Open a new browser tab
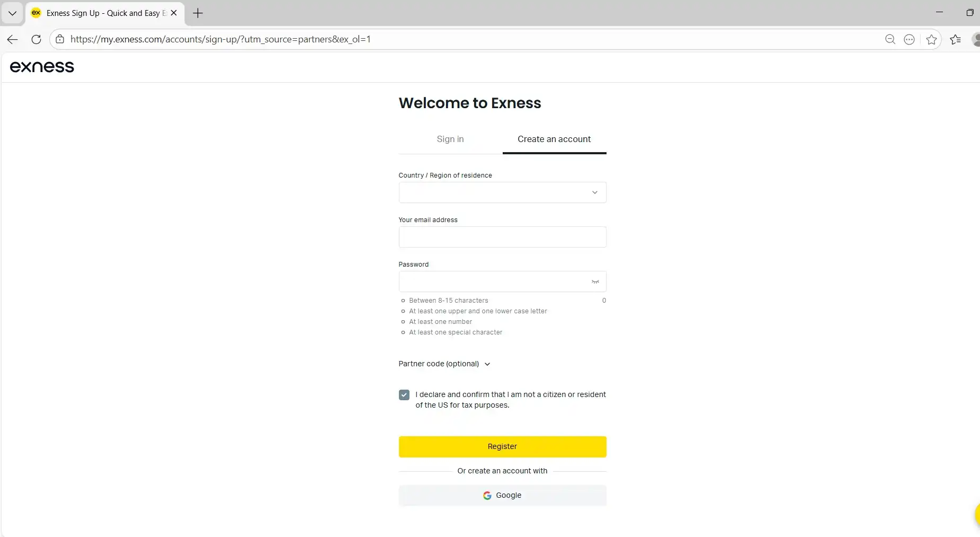The height and width of the screenshot is (537, 980). [198, 13]
